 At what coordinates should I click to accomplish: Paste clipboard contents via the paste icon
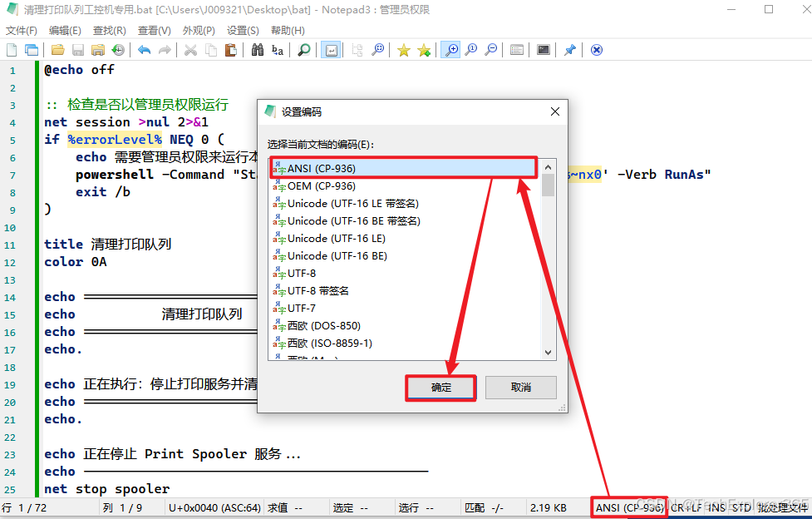pos(231,50)
